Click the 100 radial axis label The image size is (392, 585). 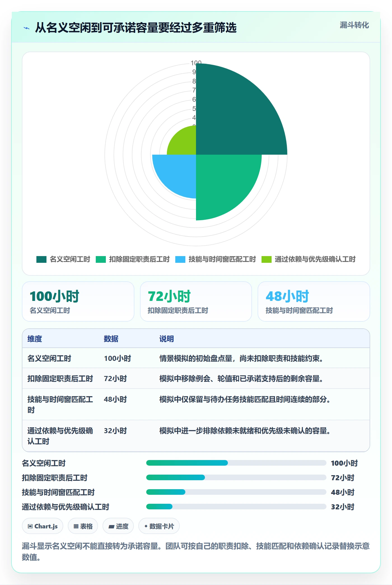196,63
